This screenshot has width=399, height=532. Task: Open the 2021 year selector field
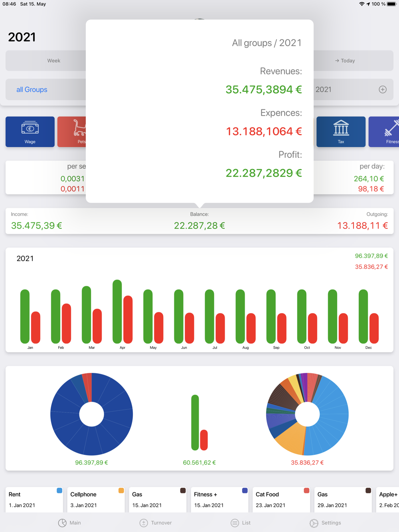[x=353, y=89]
